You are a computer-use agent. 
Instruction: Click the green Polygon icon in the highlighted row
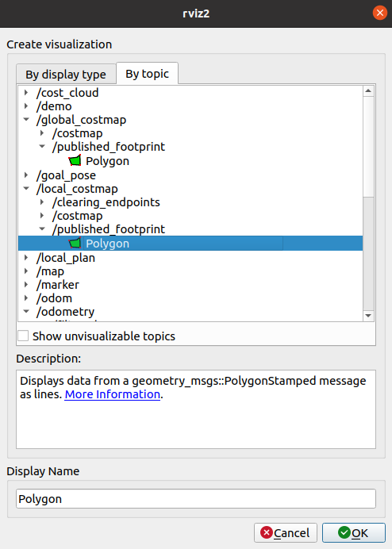pos(75,244)
